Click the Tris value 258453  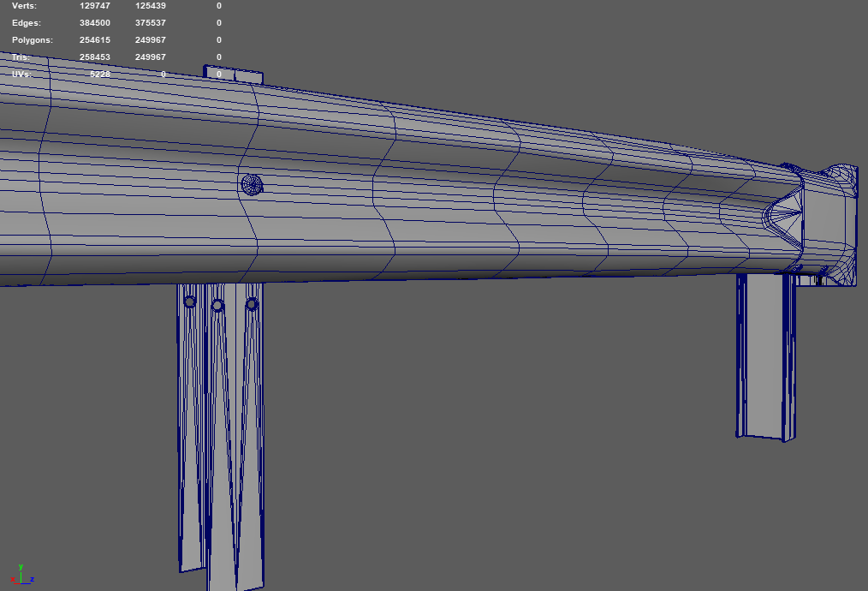pyautogui.click(x=95, y=57)
